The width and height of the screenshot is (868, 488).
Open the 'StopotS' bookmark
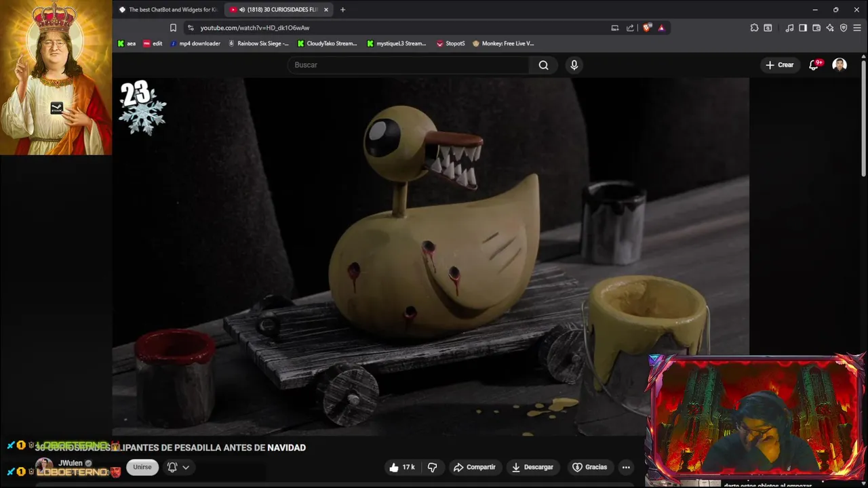tap(451, 43)
